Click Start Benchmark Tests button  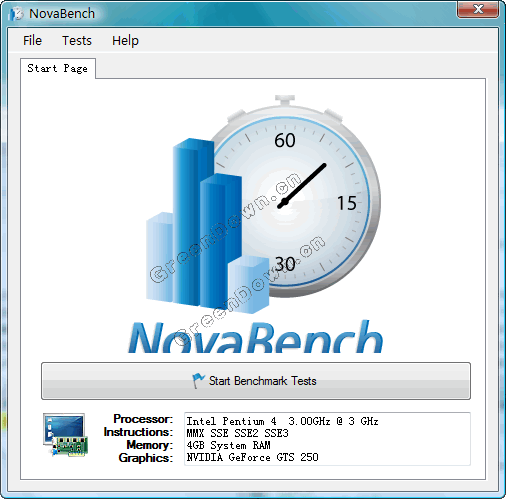pos(256,381)
